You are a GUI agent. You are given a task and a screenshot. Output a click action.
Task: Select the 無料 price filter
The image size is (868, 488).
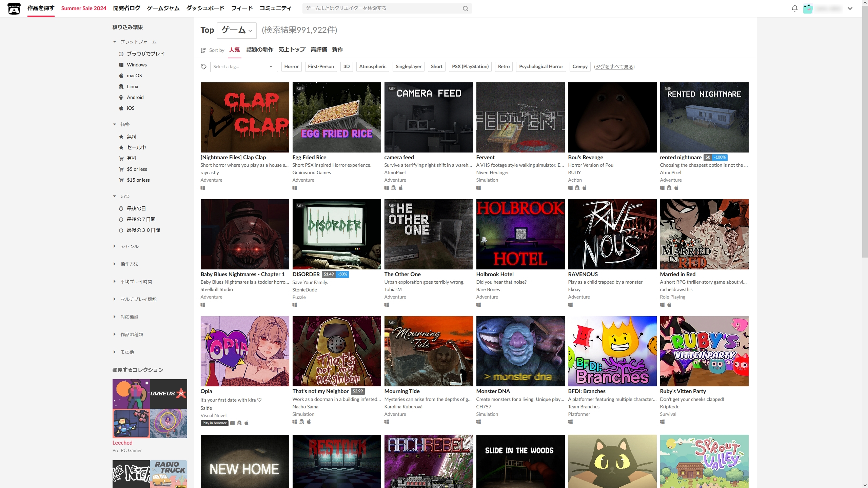132,137
